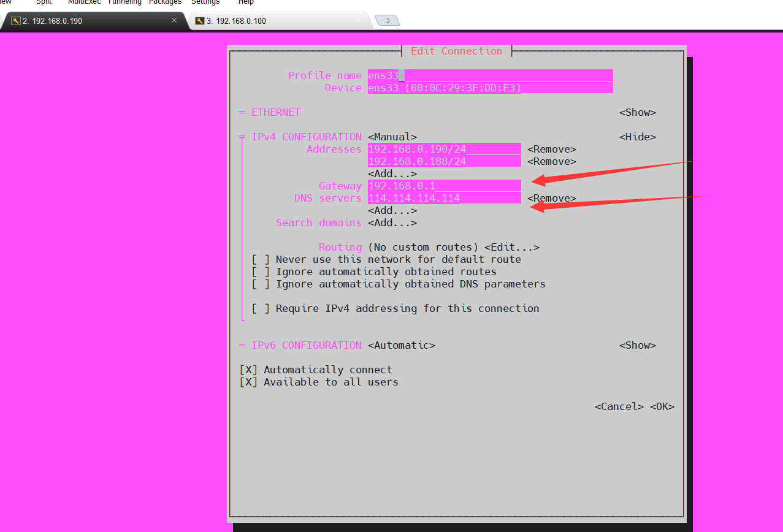
Task: Switch to the 192.168.0.100 session tab
Action: tap(281, 21)
